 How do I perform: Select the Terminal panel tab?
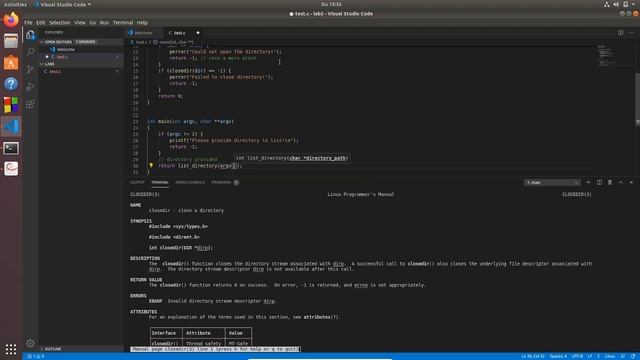pos(160,182)
